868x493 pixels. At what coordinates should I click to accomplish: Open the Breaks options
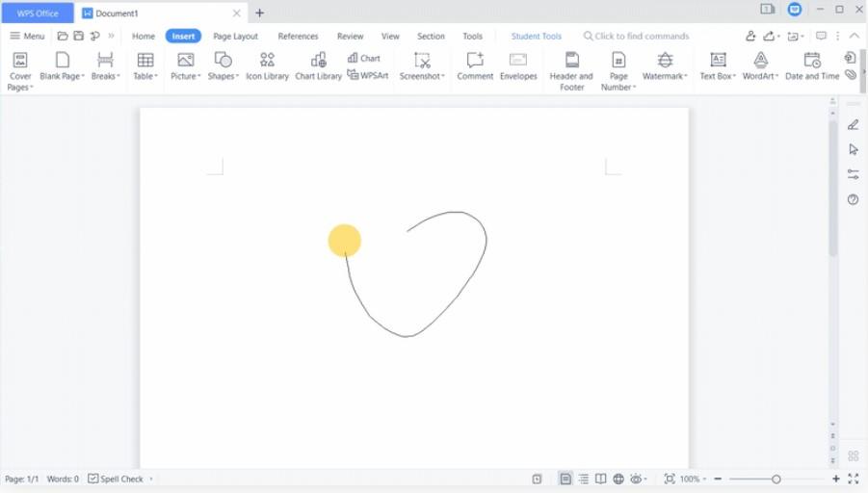[x=105, y=65]
